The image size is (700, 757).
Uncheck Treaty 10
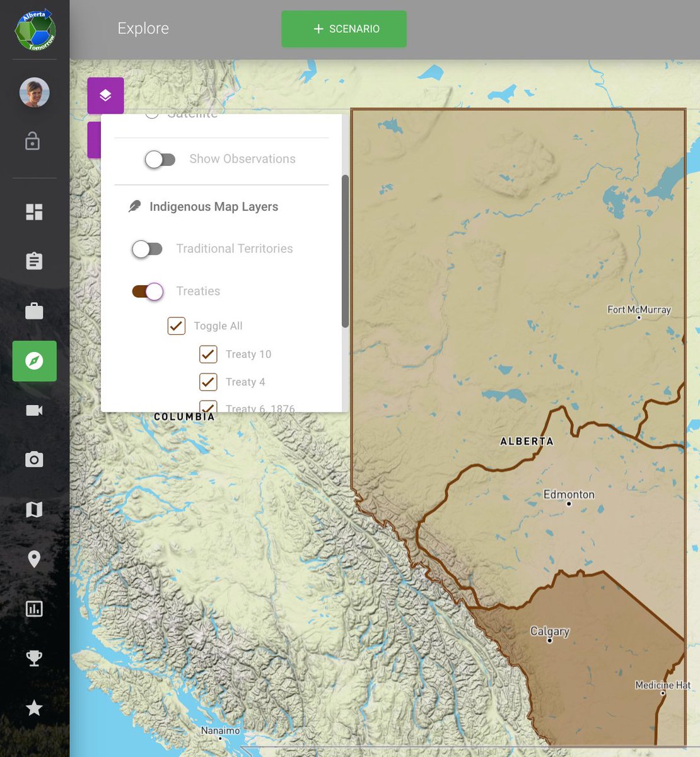tap(208, 354)
